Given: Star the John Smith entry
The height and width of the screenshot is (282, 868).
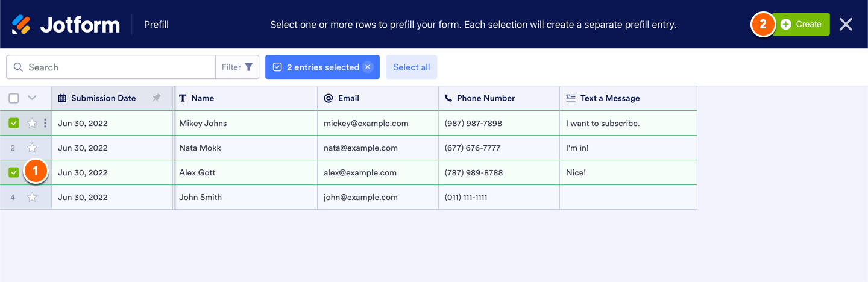Looking at the screenshot, I should click(x=32, y=198).
